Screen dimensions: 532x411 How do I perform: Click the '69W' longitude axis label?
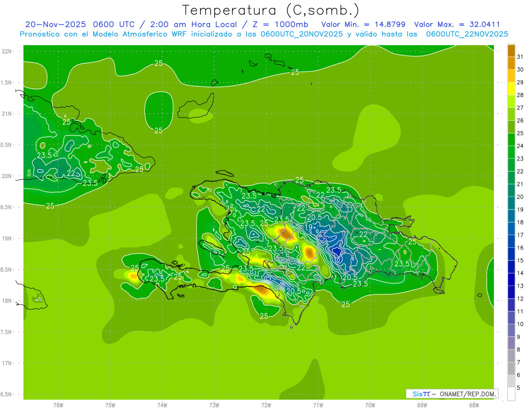[422, 405]
